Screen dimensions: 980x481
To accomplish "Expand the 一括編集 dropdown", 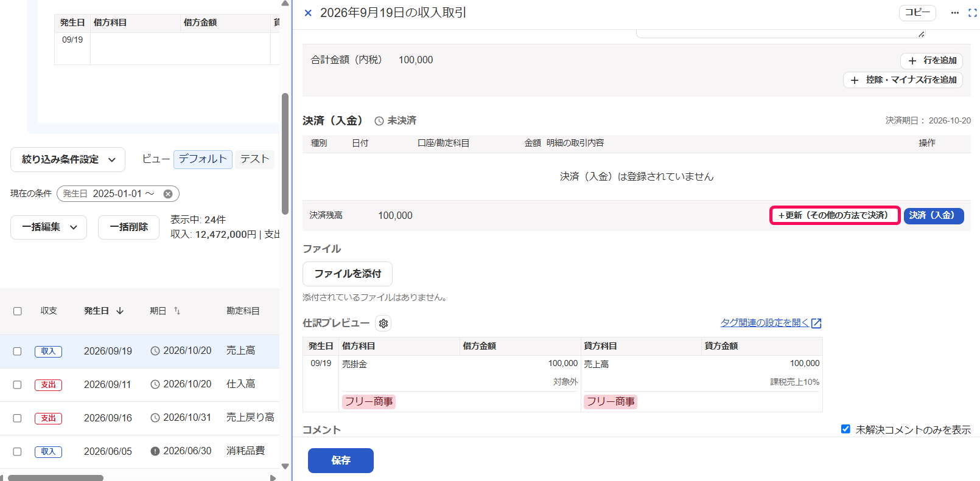I will pos(49,227).
